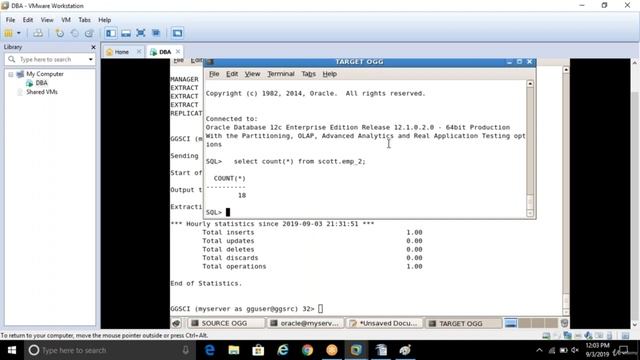Image resolution: width=640 pixels, height=360 pixels.
Task: Click the VMware power/suspend toolbar icon
Action: click(8, 33)
